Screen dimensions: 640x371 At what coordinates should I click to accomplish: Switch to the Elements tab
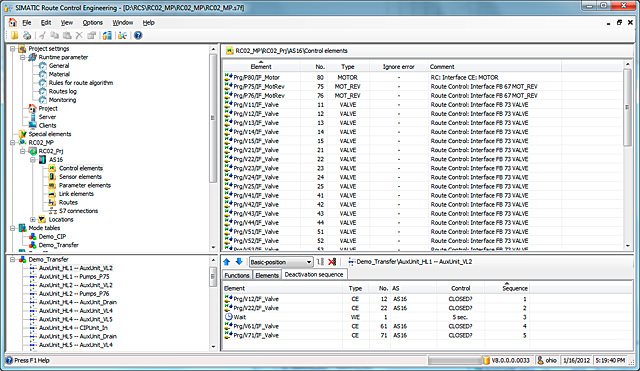(x=267, y=275)
